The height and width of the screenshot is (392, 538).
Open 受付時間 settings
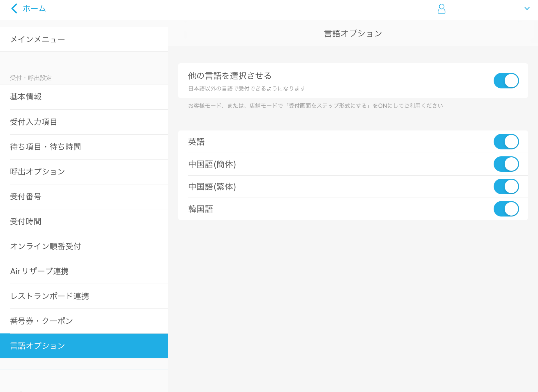coord(26,221)
